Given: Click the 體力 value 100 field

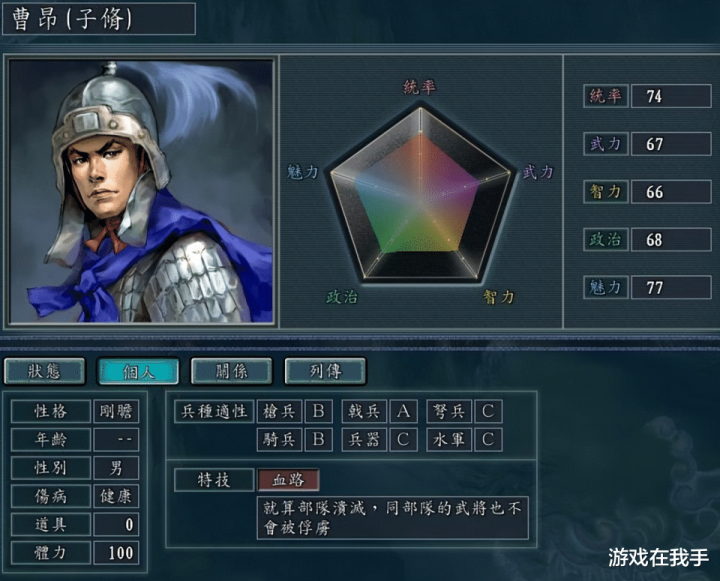Looking at the screenshot, I should click(116, 553).
